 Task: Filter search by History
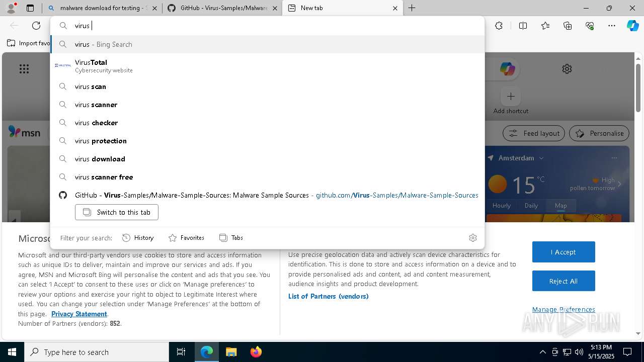click(138, 238)
